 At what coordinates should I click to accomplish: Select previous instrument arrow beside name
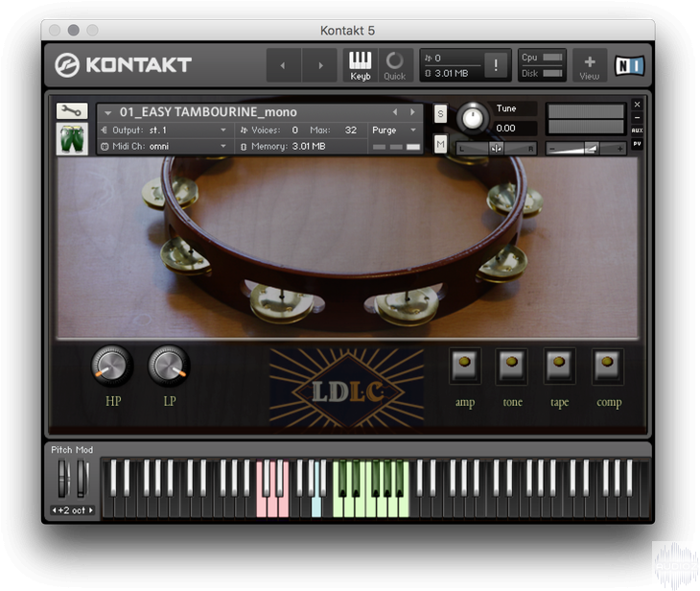click(395, 111)
